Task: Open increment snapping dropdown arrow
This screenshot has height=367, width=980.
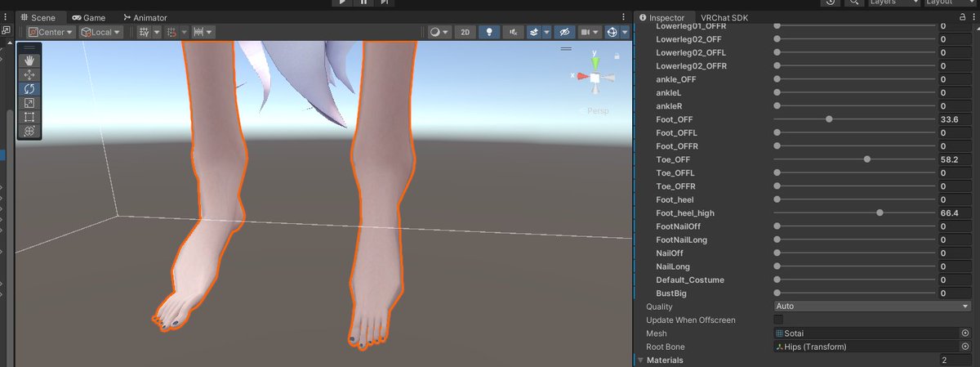Action: point(211,32)
